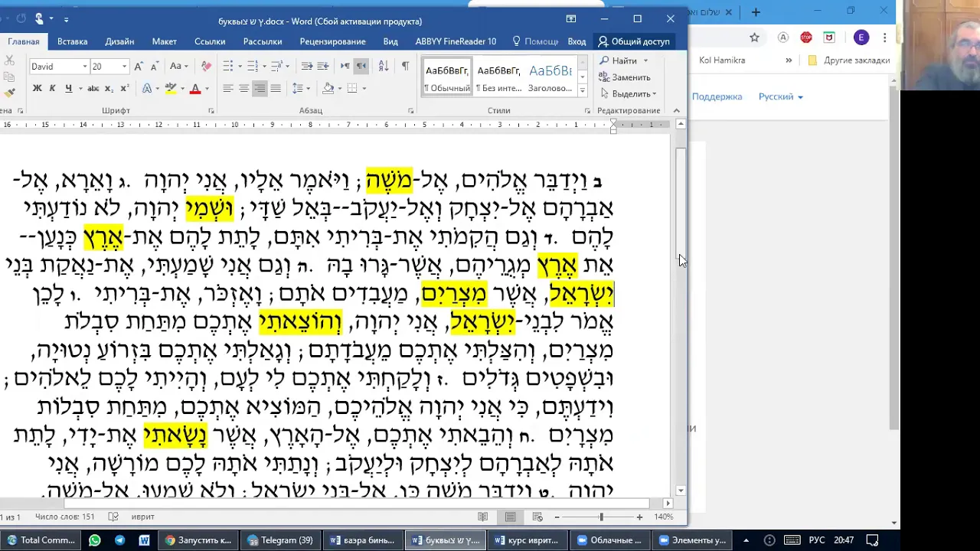Click zoom in plus button
This screenshot has width=980, height=551.
point(639,517)
